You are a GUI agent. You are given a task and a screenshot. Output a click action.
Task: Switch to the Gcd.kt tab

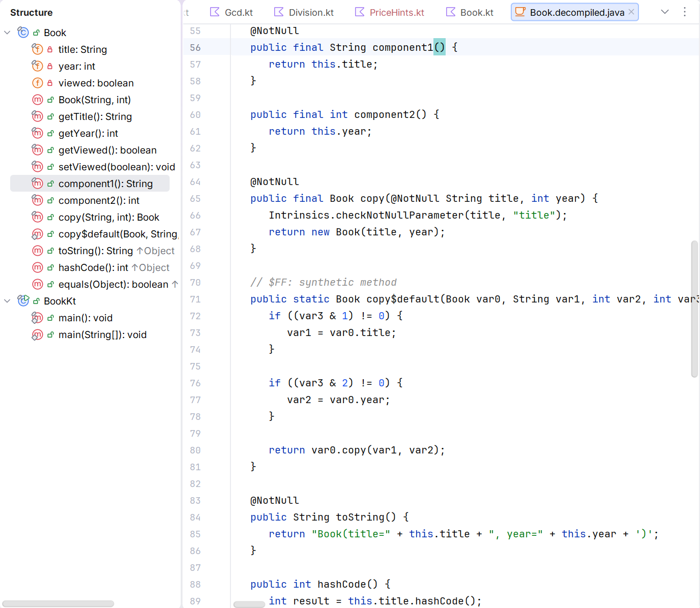point(231,12)
